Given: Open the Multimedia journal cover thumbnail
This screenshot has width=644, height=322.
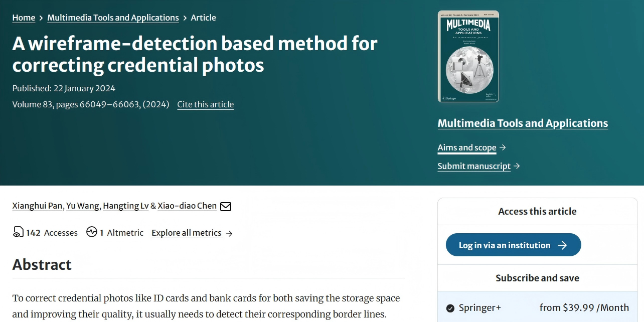Looking at the screenshot, I should pos(468,56).
